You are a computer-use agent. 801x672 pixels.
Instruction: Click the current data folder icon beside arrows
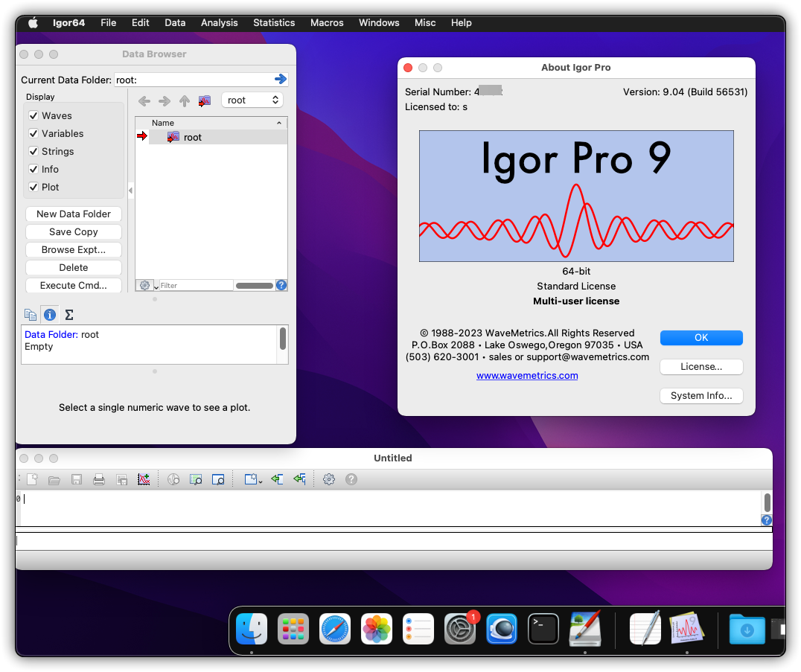[x=204, y=100]
